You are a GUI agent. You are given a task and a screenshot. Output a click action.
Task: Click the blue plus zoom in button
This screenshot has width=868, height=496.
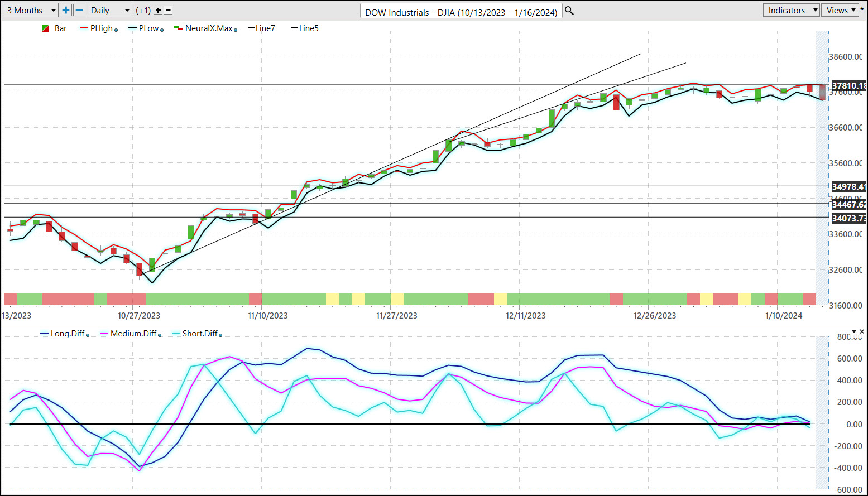66,10
